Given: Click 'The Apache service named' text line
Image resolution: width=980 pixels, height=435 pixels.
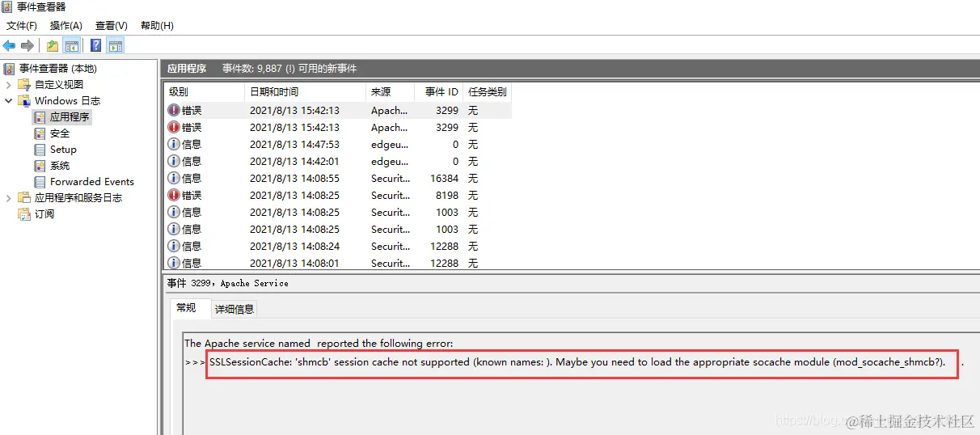Looking at the screenshot, I should click(x=319, y=344).
